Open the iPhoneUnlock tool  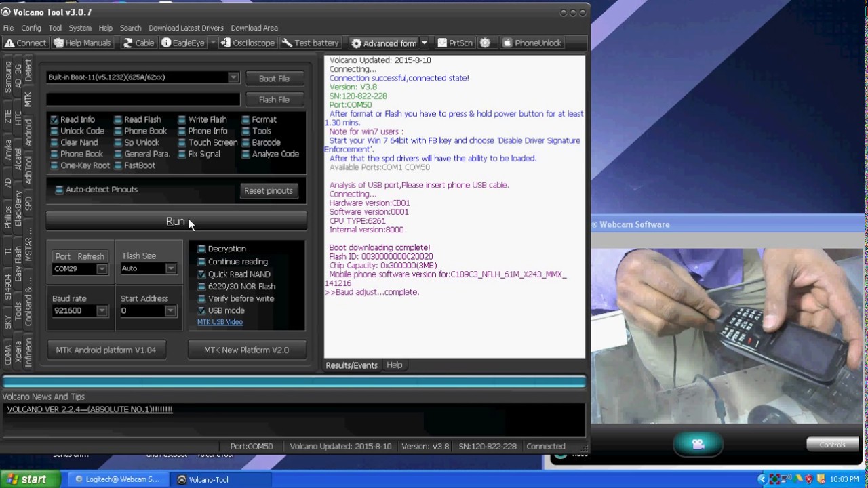[x=532, y=43]
